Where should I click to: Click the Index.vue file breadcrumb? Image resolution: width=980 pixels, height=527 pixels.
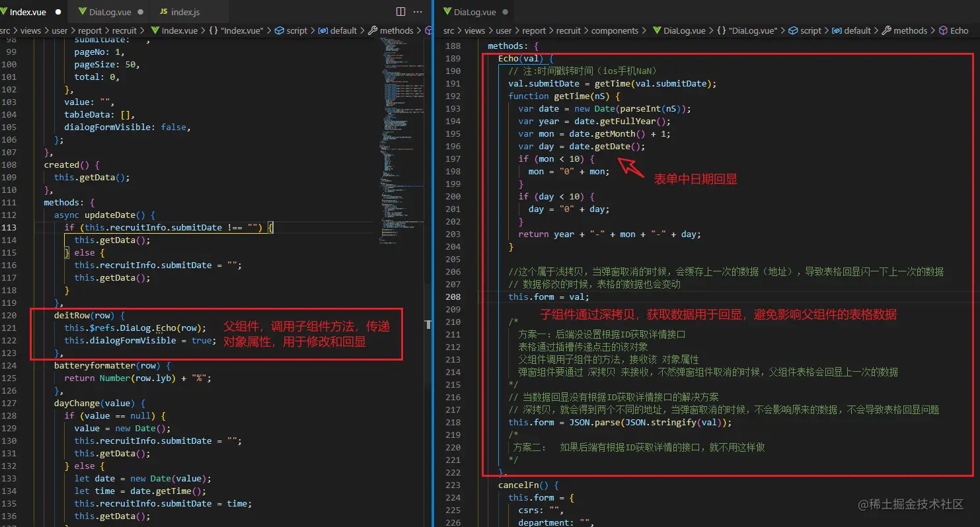point(174,30)
